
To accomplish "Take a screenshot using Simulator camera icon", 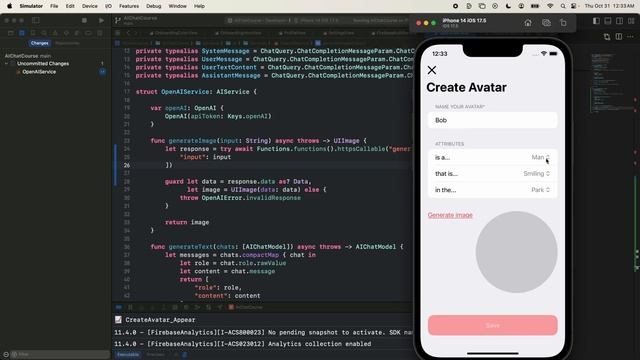I will click(546, 23).
